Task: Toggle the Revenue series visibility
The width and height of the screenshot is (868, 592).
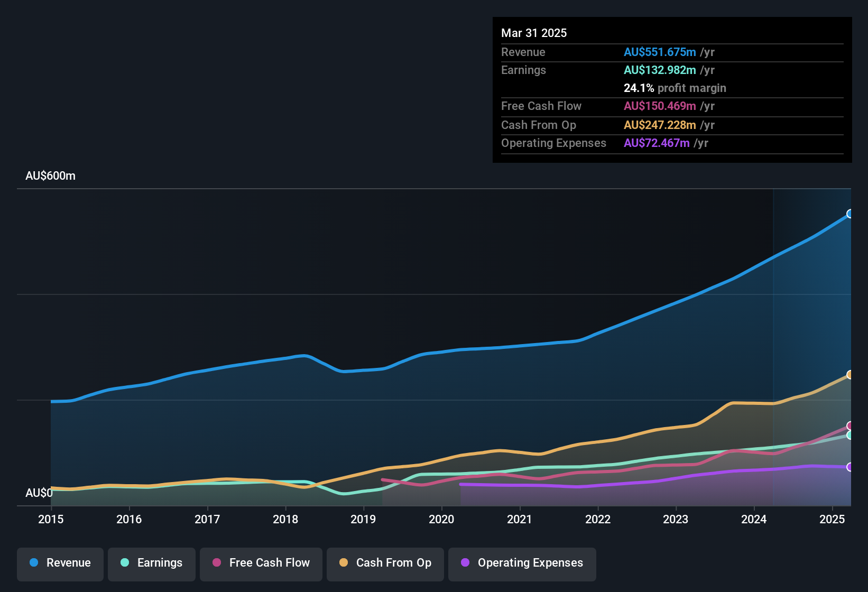Action: [x=60, y=563]
